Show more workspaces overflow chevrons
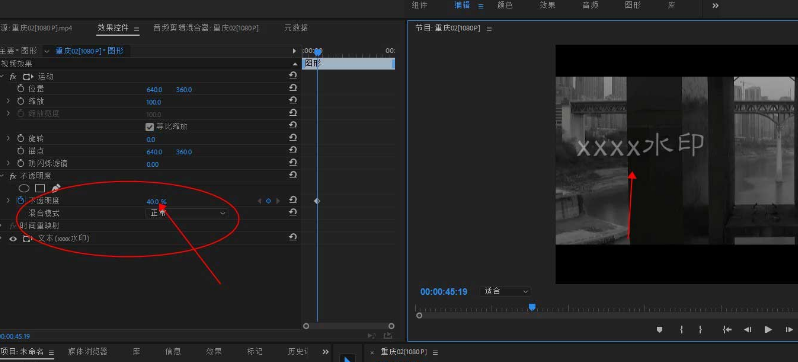Viewport: 798px width, 362px height. coord(715,6)
